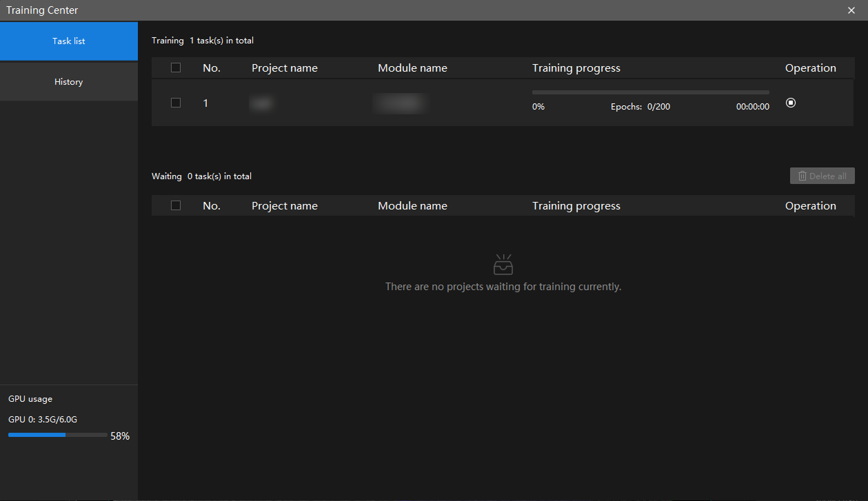Click the GPU 0 usage bar
868x501 pixels.
point(58,435)
